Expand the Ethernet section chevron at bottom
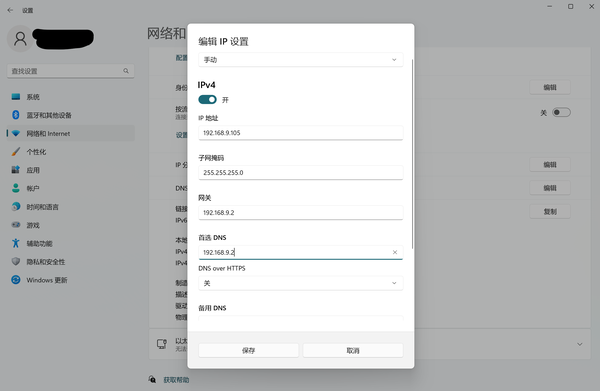Screen dimensions: 600x391 tap(580, 344)
